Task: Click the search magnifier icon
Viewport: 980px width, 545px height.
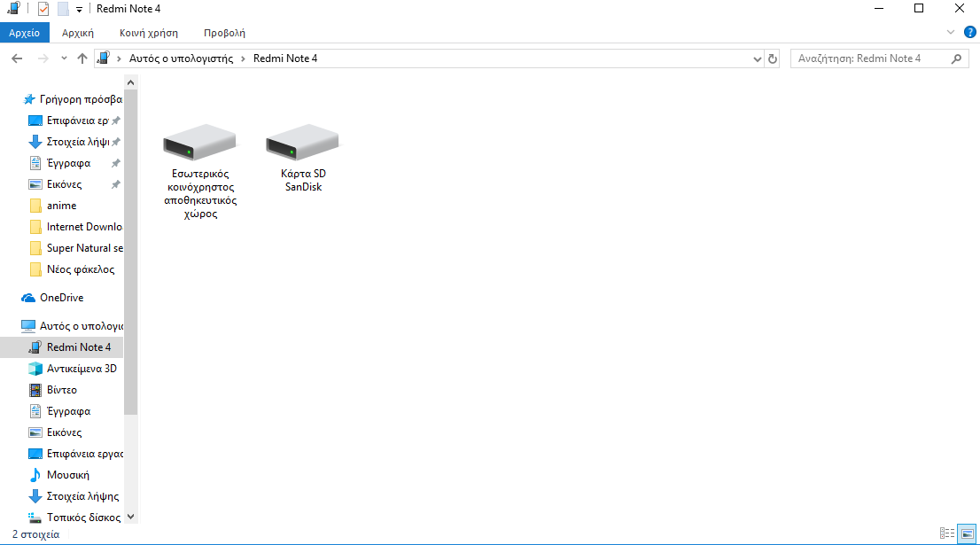Action: (x=957, y=58)
